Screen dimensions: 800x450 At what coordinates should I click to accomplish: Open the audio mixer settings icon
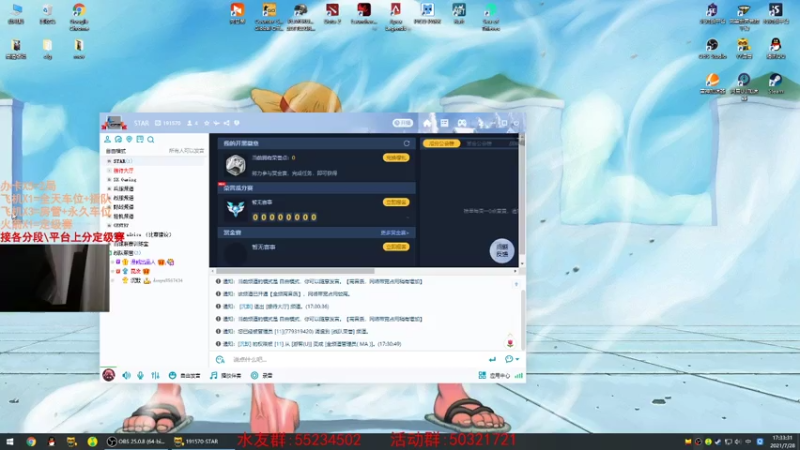155,376
